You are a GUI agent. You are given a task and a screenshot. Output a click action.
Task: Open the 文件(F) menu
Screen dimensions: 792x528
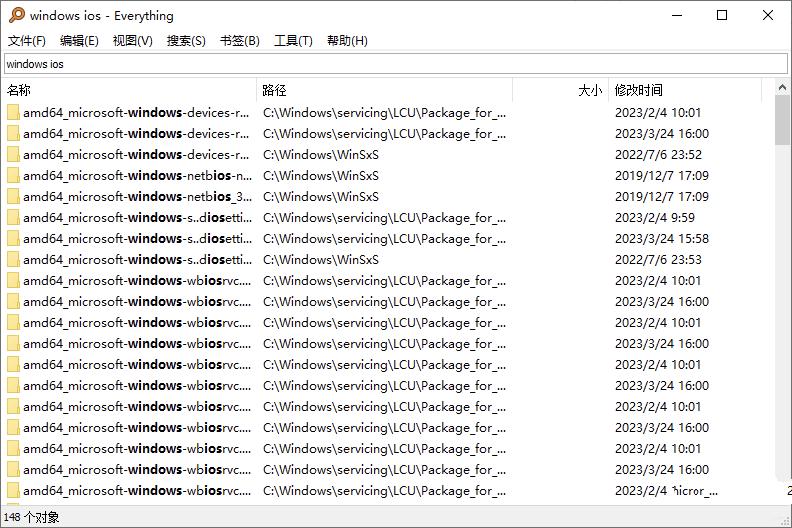27,41
